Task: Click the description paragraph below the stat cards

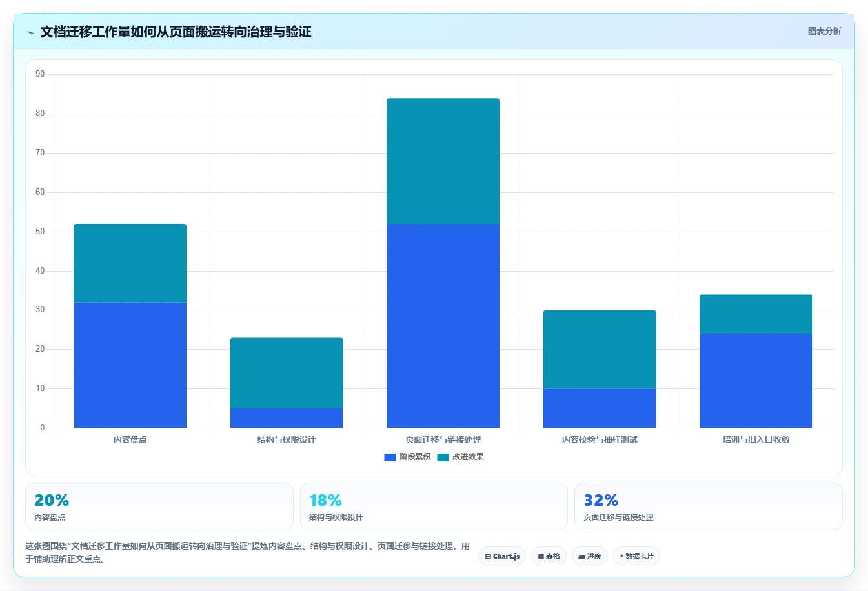Action: (248, 552)
